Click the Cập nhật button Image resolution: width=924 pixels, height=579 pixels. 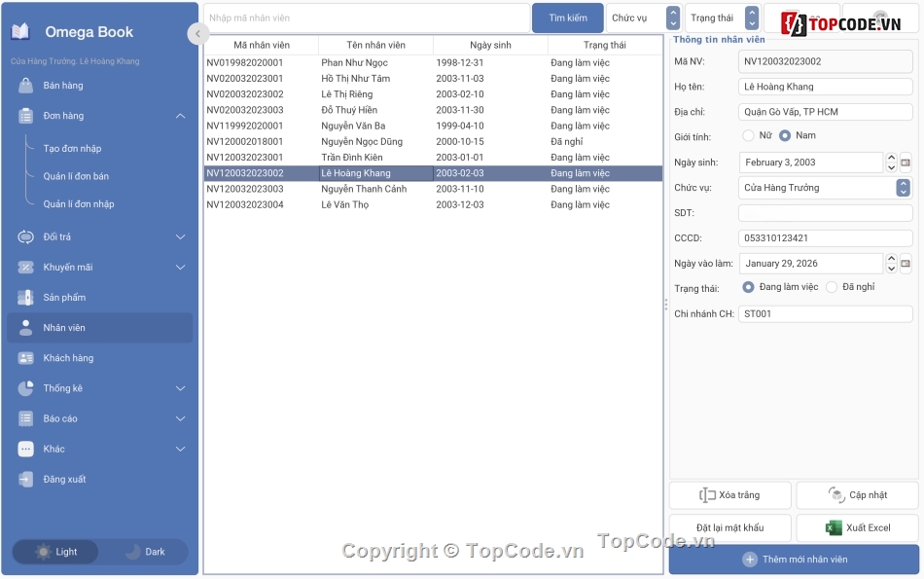pos(858,495)
